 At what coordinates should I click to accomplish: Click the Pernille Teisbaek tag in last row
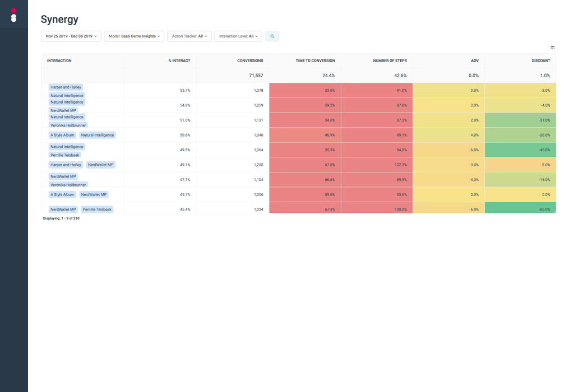tap(96, 209)
